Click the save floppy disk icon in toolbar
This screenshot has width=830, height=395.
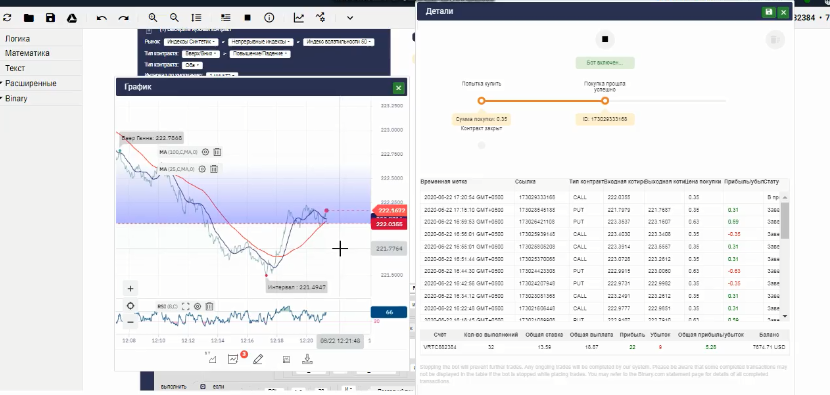coord(50,18)
